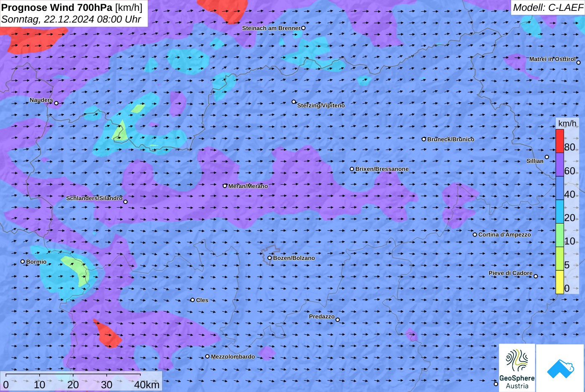The height and width of the screenshot is (392, 585).
Task: Click the '40km' scale bar label
Action: [x=147, y=385]
